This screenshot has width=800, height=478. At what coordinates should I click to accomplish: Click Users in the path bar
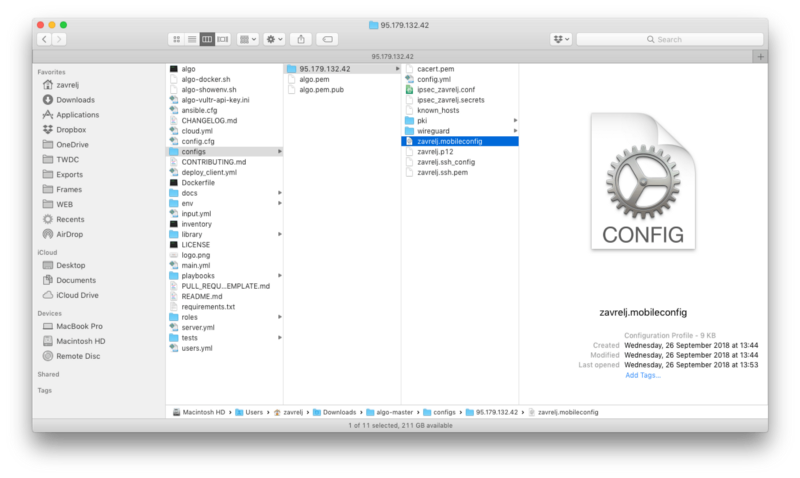249,412
